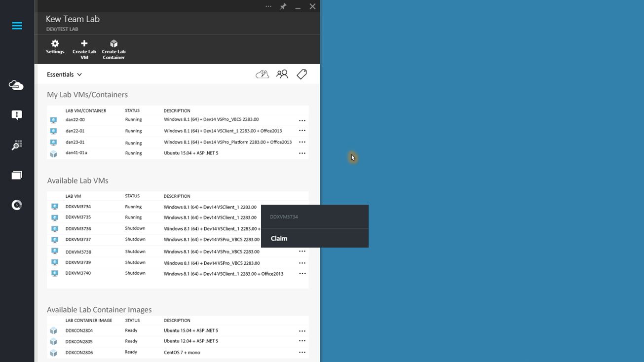
Task: Click the dan41-01u container cube icon
Action: click(x=53, y=154)
